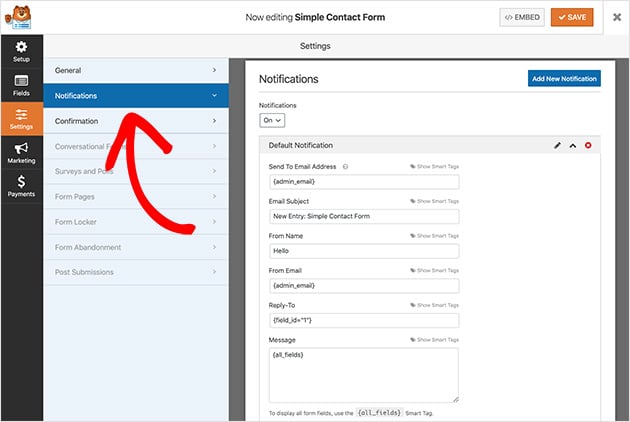
Task: Open the Setup gear icon in sidebar
Action: tap(21, 52)
